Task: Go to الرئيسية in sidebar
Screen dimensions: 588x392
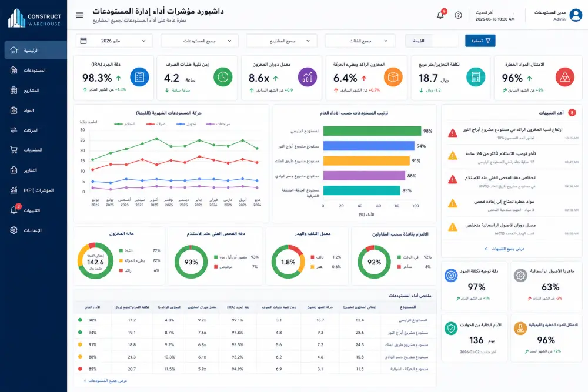Action: click(36, 50)
